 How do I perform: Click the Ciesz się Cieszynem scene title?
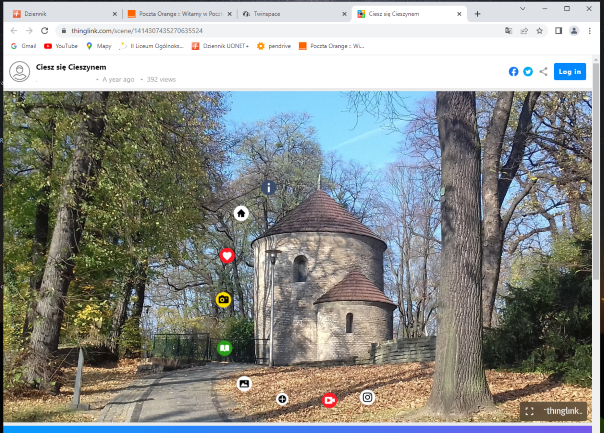(x=71, y=67)
